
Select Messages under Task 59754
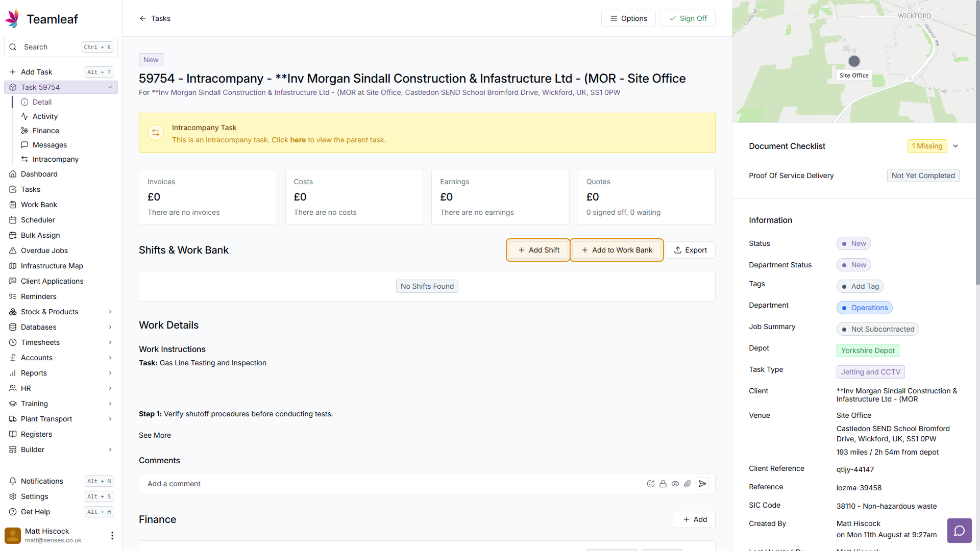[x=67, y=145]
